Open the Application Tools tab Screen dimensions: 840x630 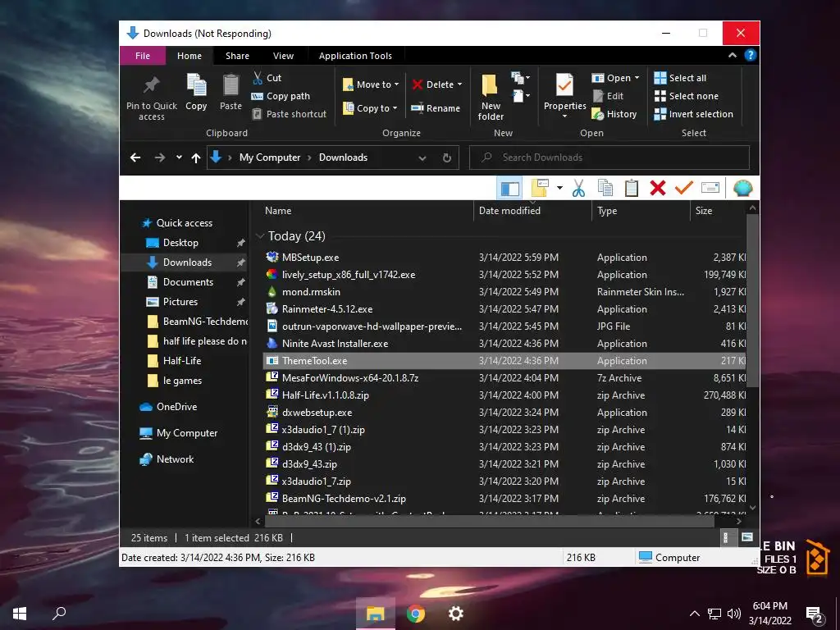click(355, 56)
